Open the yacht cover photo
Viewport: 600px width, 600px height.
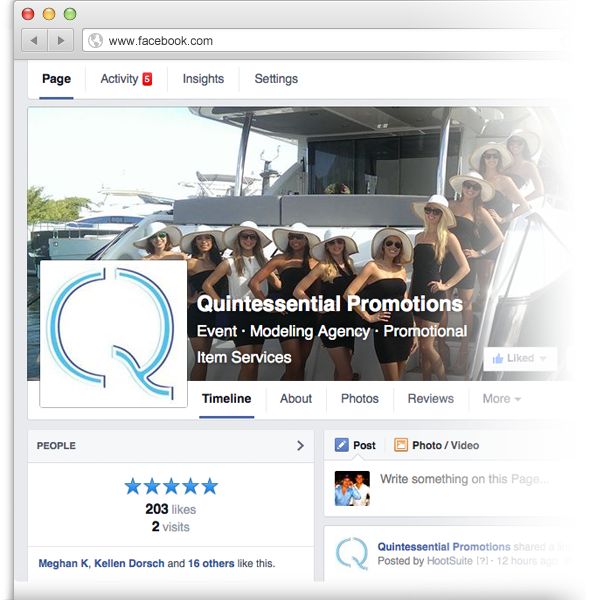coord(298,184)
